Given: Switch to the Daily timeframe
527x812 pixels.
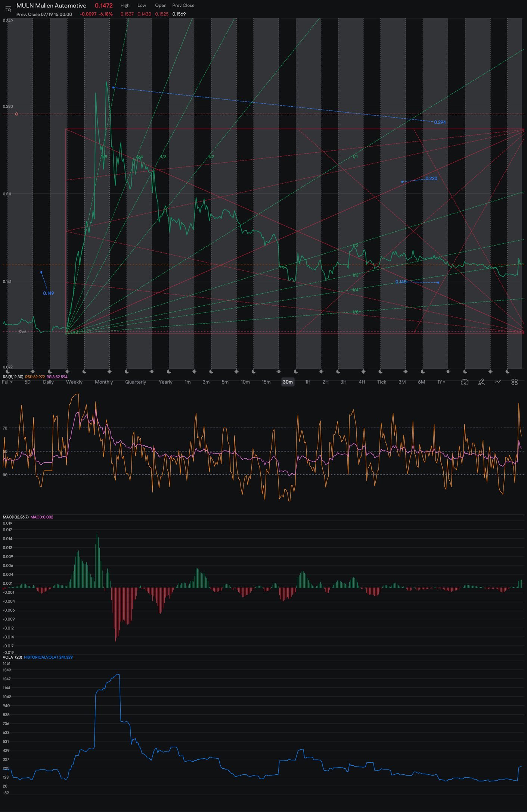Looking at the screenshot, I should (x=48, y=382).
